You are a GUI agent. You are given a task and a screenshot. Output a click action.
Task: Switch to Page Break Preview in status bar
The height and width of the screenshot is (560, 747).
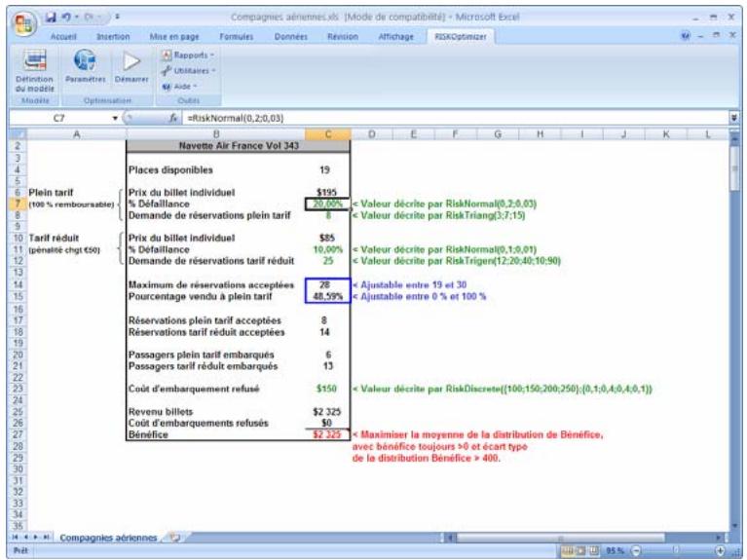[x=594, y=551]
